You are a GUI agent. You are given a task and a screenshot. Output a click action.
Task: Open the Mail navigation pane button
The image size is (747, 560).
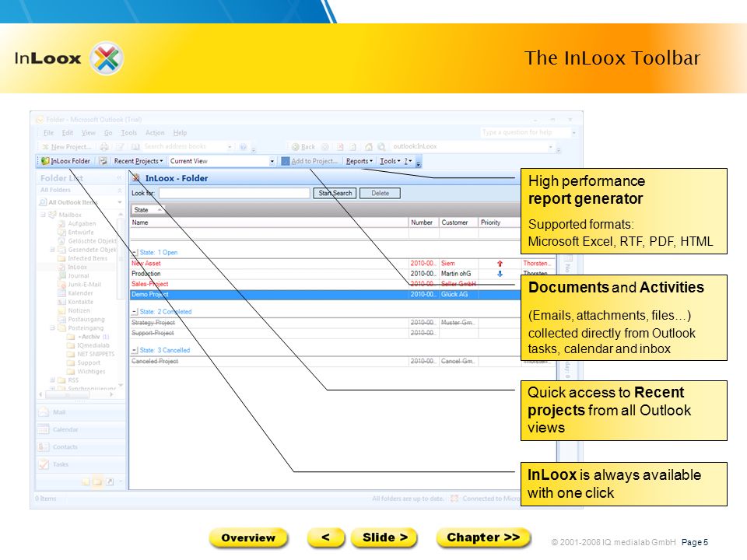click(x=80, y=412)
